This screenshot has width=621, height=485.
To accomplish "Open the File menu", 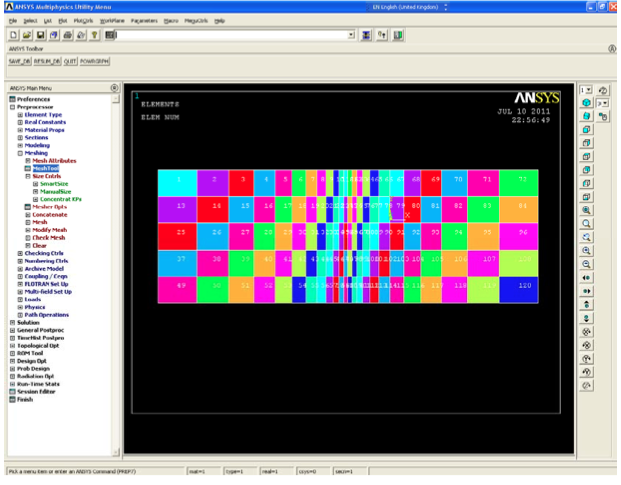I will 13,21.
